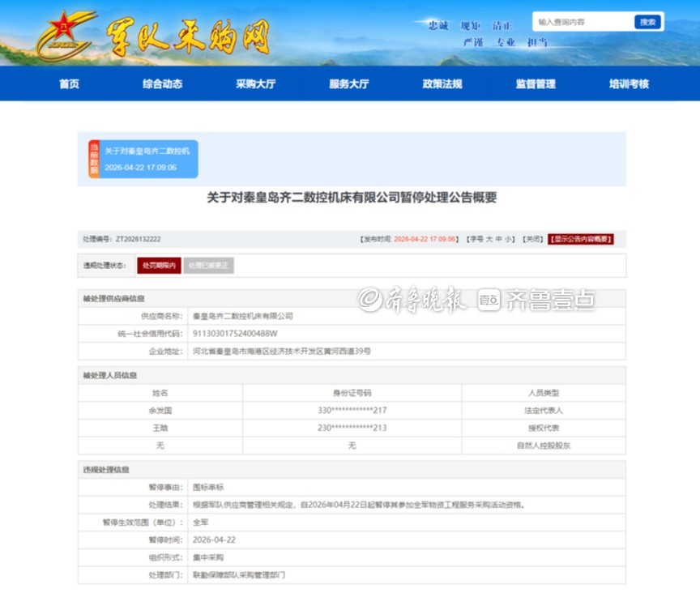700x593 pixels.
Task: Set font size to 大
Action: click(489, 240)
